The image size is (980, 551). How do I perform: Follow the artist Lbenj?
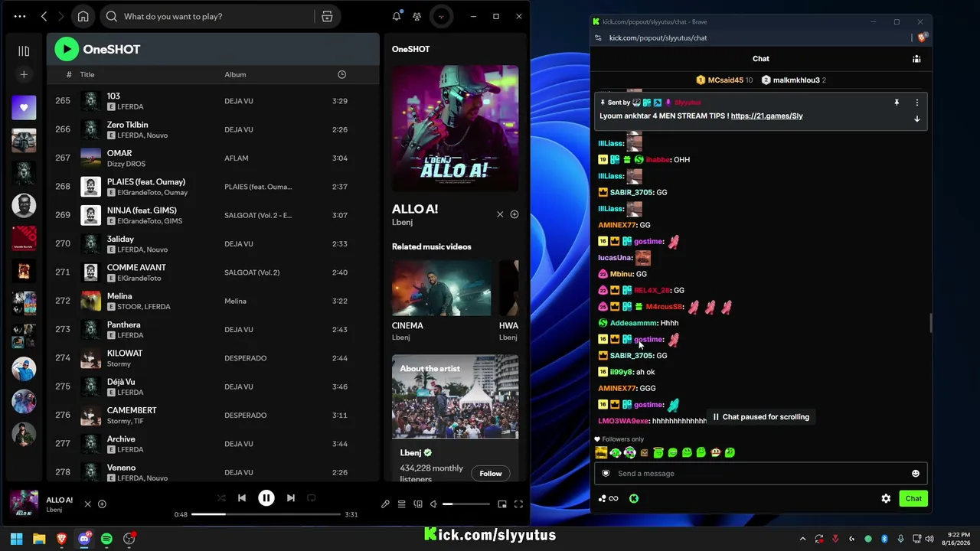491,474
